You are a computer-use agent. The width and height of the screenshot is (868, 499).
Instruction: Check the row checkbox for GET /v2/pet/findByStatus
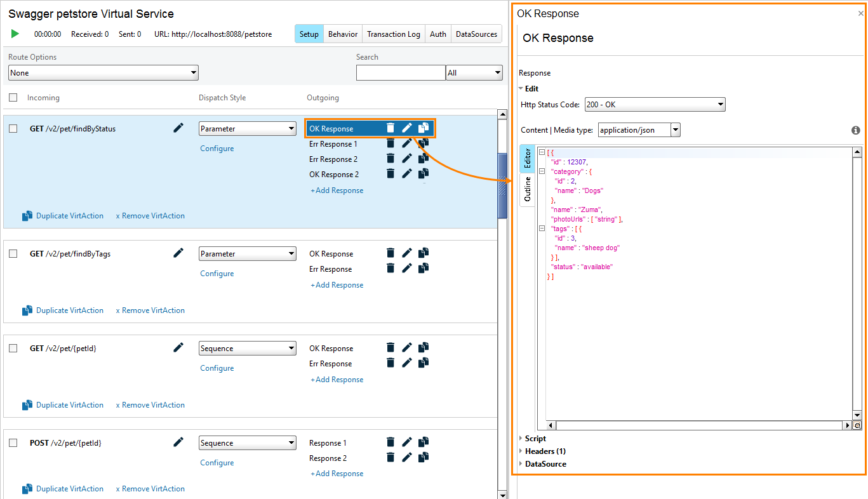[x=13, y=128]
